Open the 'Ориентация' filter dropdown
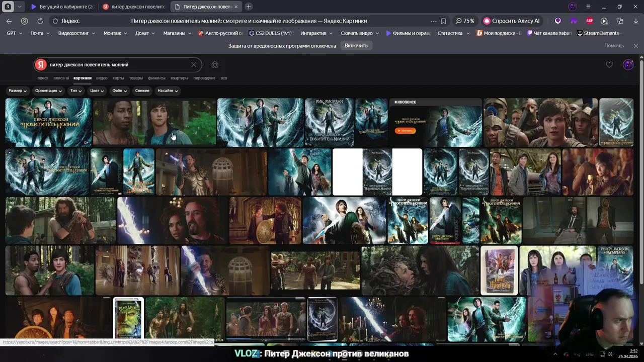The width and height of the screenshot is (644, 362). tap(49, 91)
